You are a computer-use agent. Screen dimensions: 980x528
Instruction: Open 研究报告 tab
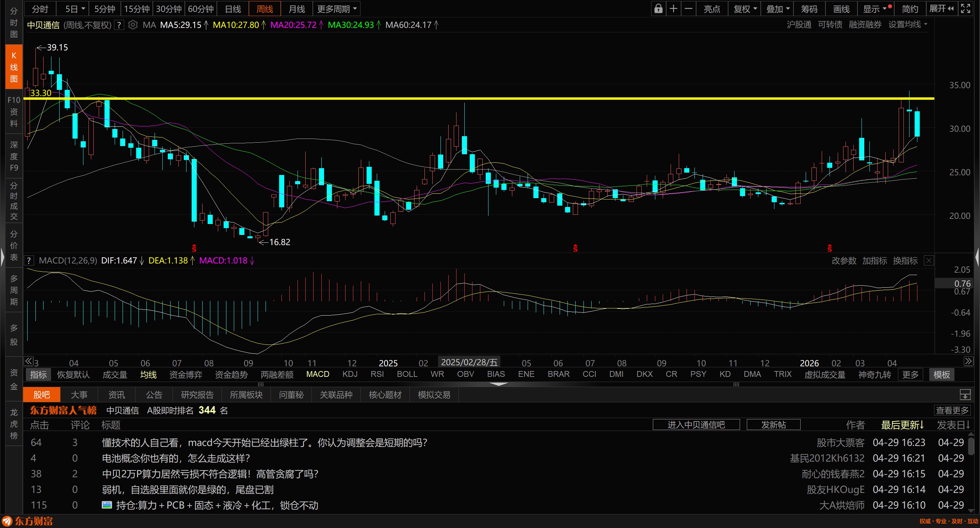[x=197, y=395]
